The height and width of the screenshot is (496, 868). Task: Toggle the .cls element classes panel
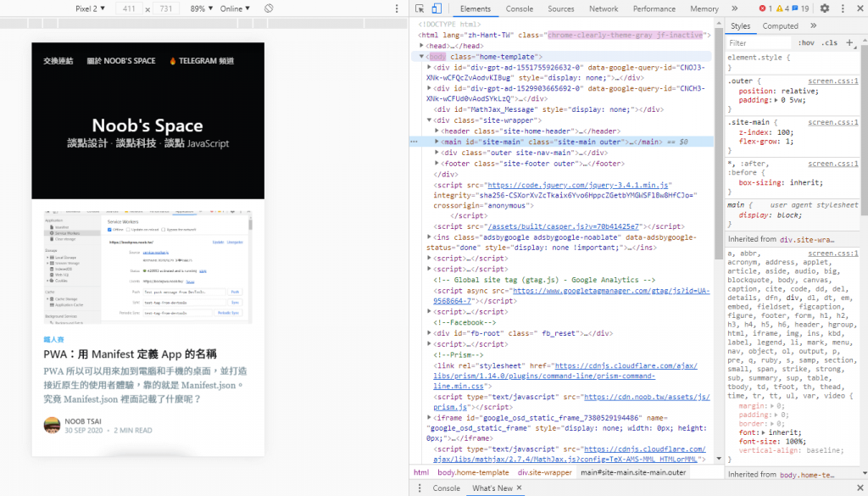coord(829,42)
